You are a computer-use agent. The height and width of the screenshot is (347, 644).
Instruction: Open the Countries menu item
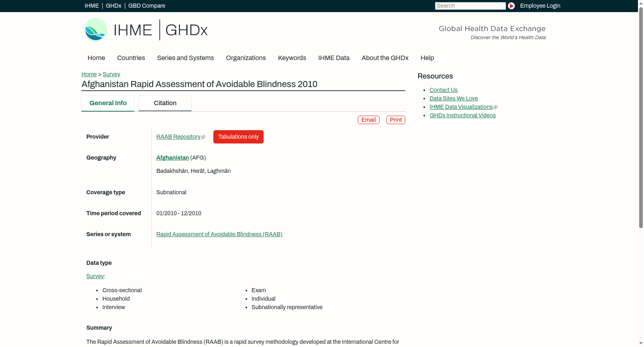click(x=131, y=58)
